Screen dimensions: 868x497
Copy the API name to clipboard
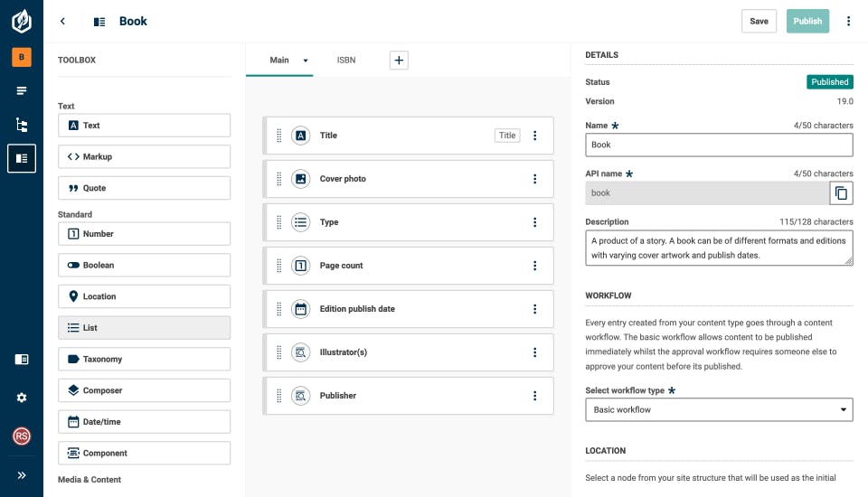pos(841,192)
